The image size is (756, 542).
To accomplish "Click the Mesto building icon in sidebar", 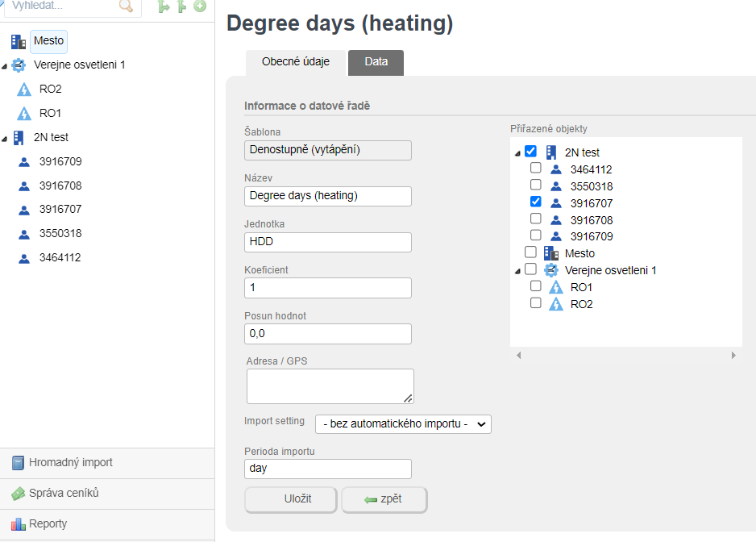I will [19, 41].
